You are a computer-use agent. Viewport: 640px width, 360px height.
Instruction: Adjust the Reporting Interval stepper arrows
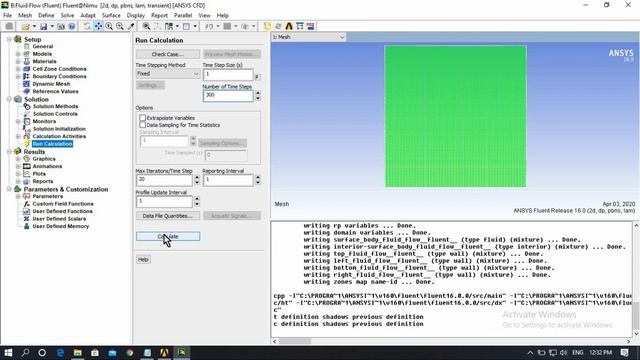(258, 180)
